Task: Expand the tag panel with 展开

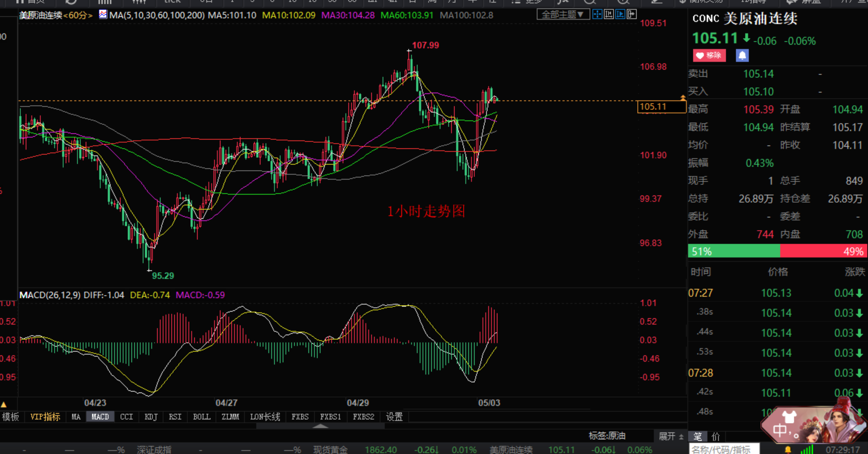Action: (x=671, y=436)
